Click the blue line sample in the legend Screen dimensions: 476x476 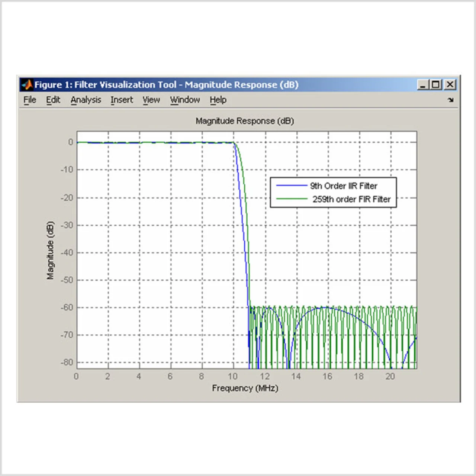[291, 186]
